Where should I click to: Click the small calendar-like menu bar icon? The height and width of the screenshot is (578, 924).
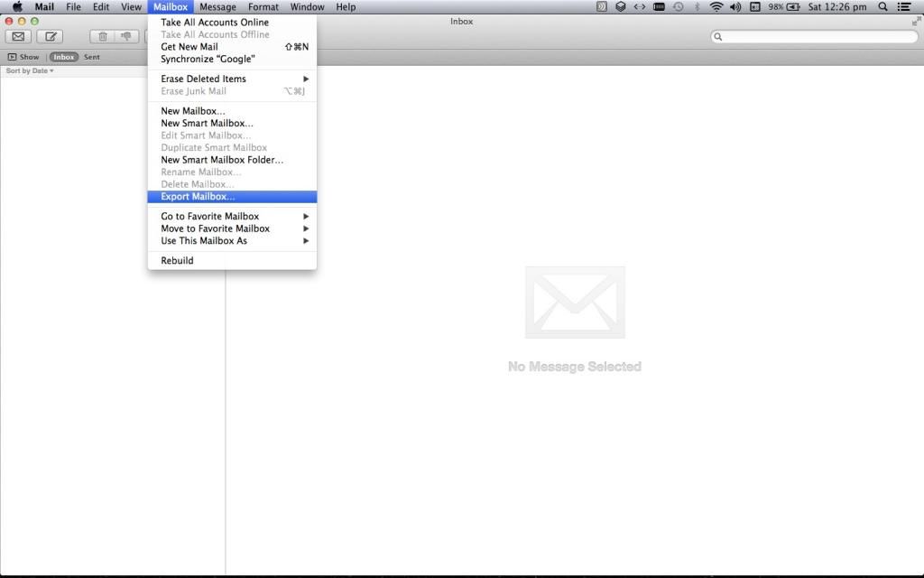coord(755,7)
